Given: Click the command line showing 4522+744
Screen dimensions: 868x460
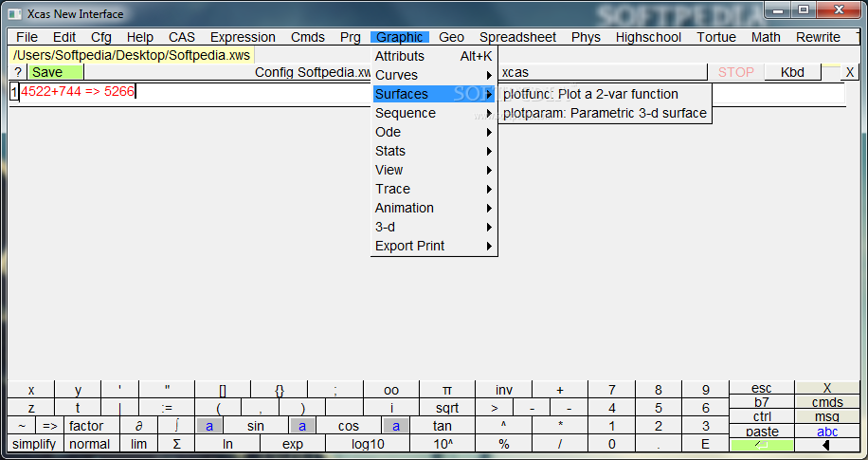Looking at the screenshot, I should point(432,92).
